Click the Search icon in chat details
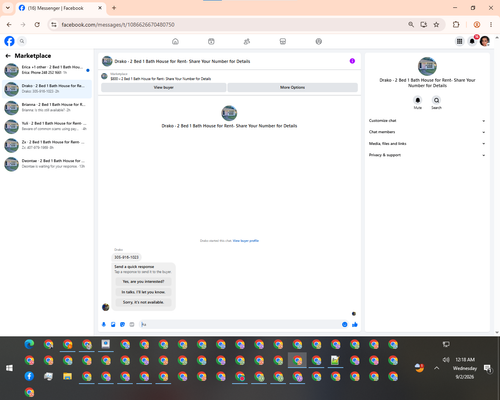Screen dimensions: 500x400 pyautogui.click(x=436, y=100)
